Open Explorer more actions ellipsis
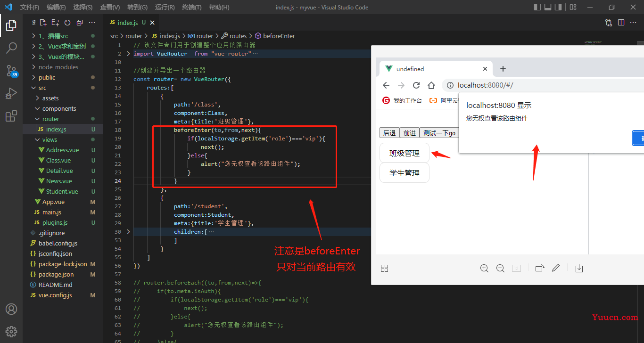Screen dimensions: 644x343 pos(92,23)
